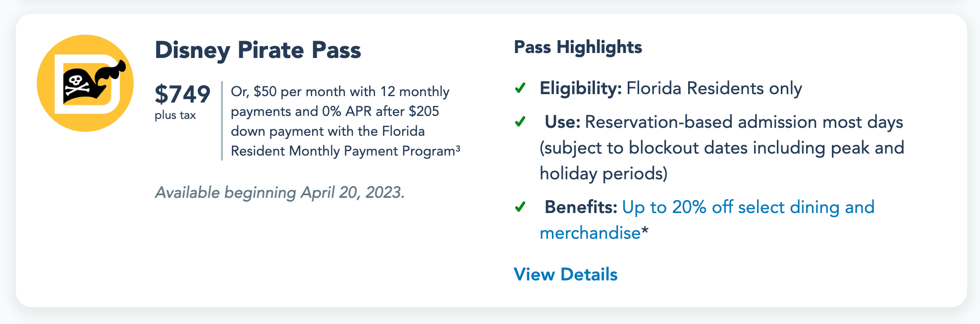Click the $749 price
This screenshot has width=980, height=324.
pyautogui.click(x=182, y=94)
